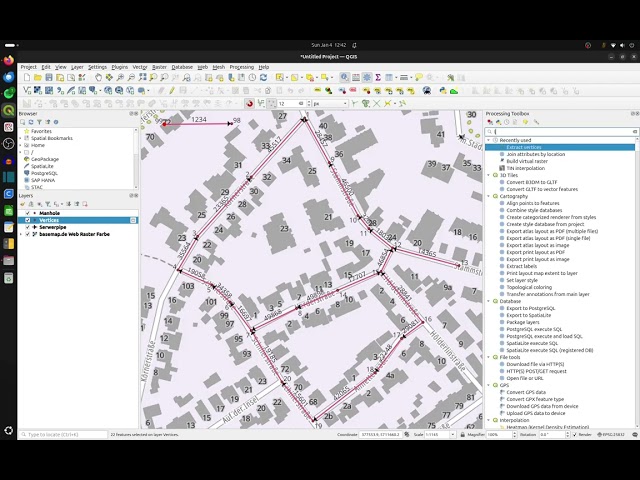The image size is (640, 480).
Task: Click the Zoom Full extent icon
Action: coord(142,78)
